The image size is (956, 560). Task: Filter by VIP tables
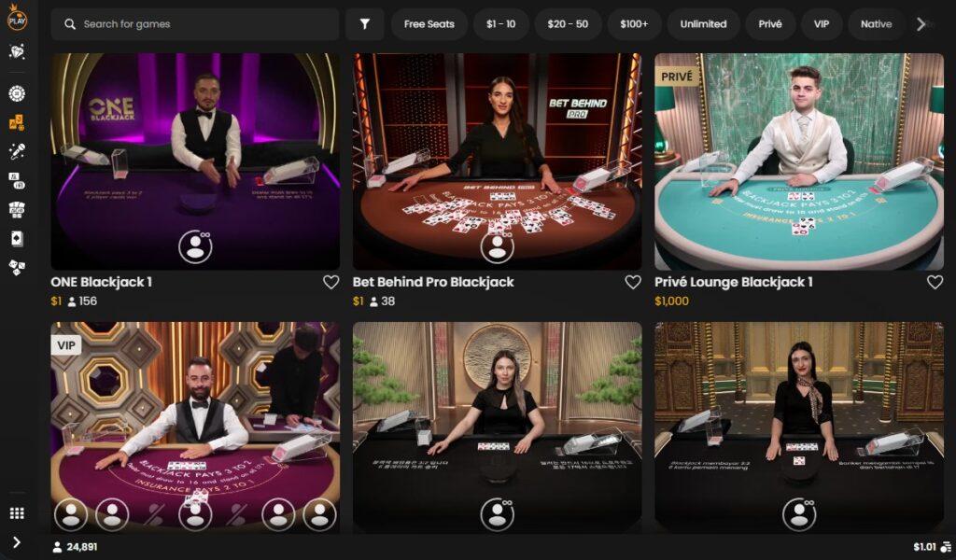tap(822, 23)
